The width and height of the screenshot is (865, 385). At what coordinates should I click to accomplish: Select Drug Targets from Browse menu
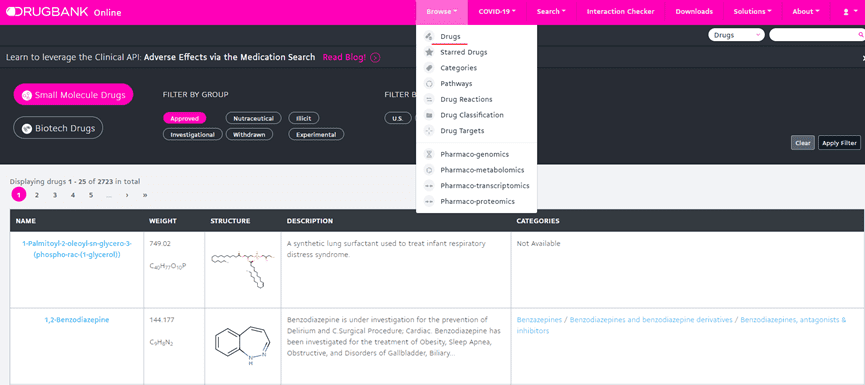462,131
